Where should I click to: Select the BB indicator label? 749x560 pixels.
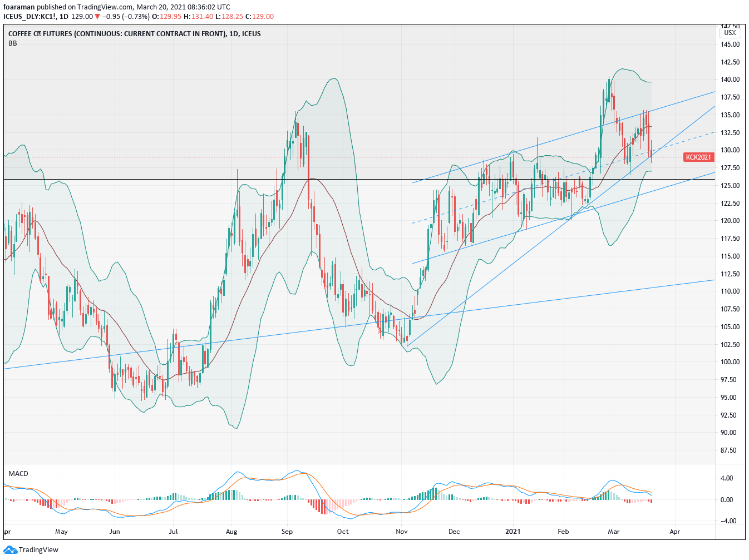point(13,43)
